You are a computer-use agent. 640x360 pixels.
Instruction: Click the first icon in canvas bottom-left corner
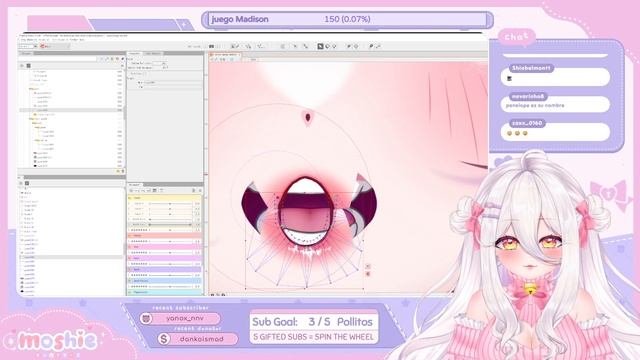[212, 294]
